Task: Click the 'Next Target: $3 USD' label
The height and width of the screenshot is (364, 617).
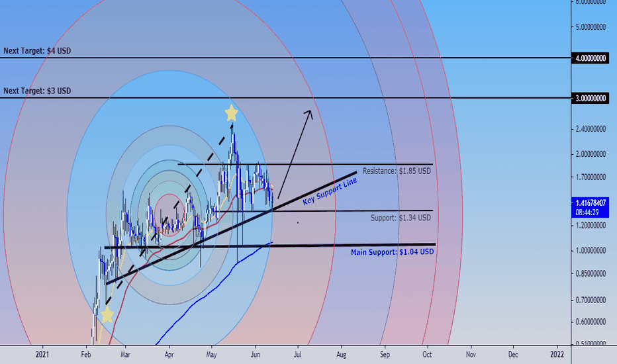Action: pyautogui.click(x=37, y=91)
